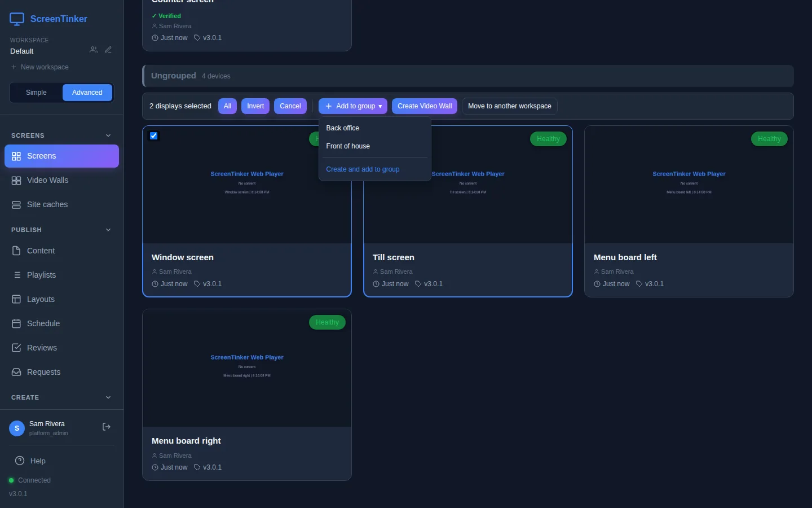This screenshot has height=508, width=812.
Task: Click Create and add to group link
Action: [363, 169]
